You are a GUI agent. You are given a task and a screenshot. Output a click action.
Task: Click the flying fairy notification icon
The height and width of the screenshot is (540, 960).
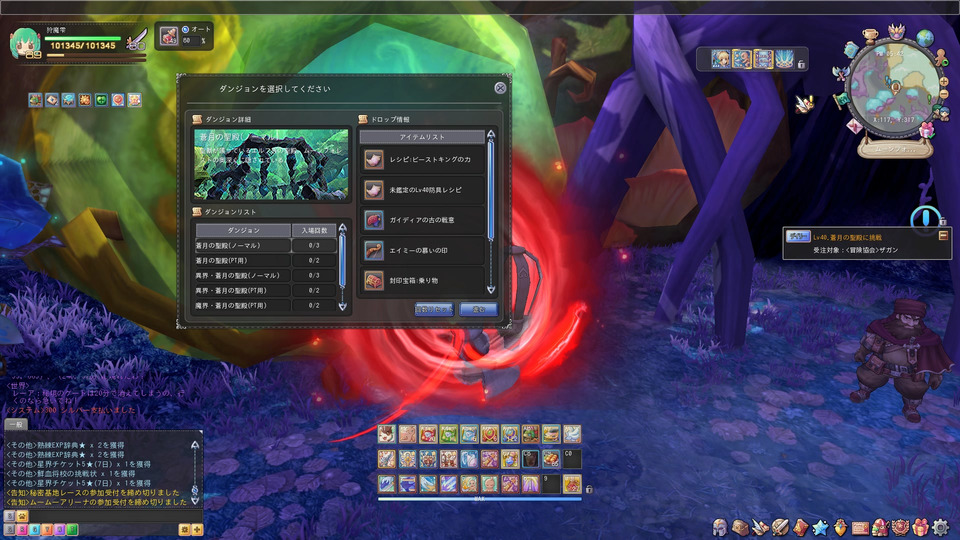click(804, 104)
